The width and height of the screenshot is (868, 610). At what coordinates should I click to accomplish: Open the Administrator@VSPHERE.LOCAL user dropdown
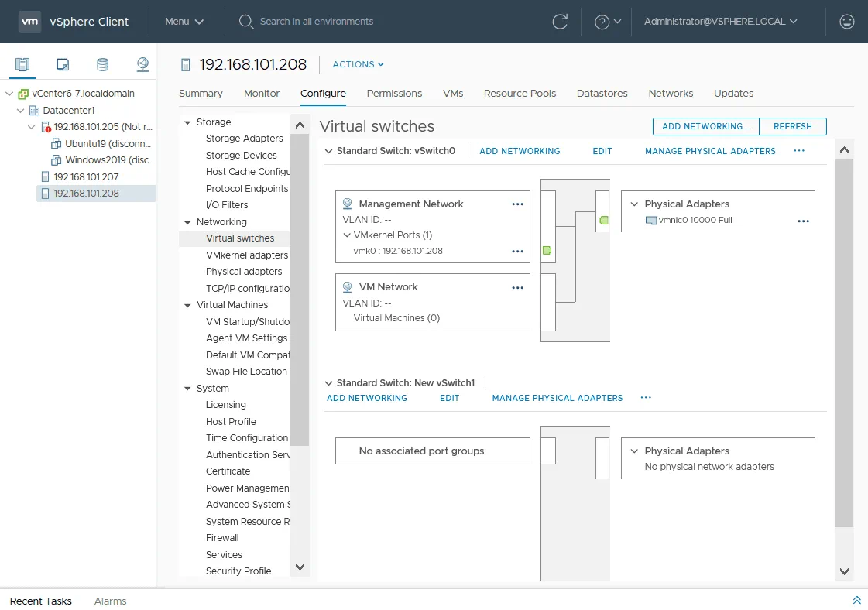[720, 22]
